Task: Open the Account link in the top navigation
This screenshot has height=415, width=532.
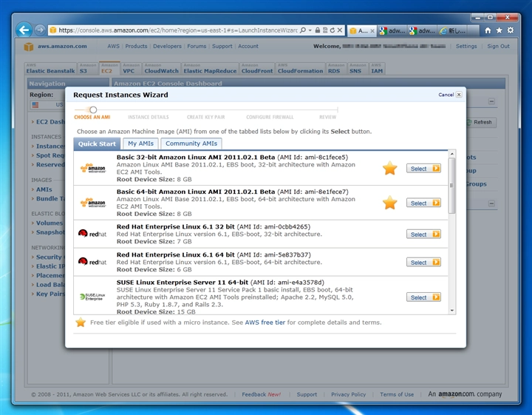Action: 248,46
